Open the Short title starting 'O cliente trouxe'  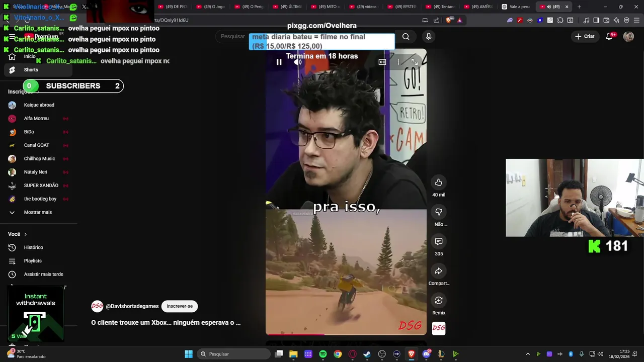tap(166, 323)
